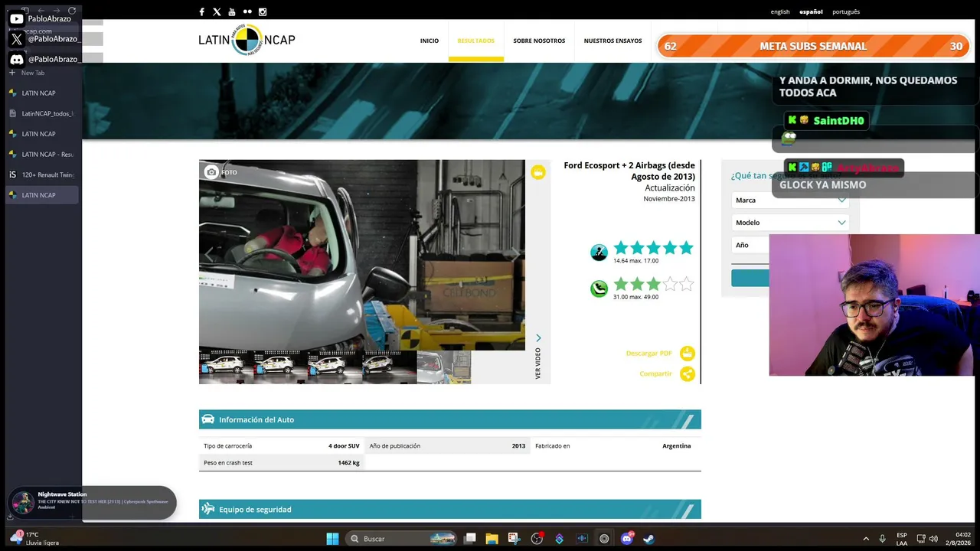980x551 pixels.
Task: Click the adult occupant protection rating icon
Action: point(599,253)
